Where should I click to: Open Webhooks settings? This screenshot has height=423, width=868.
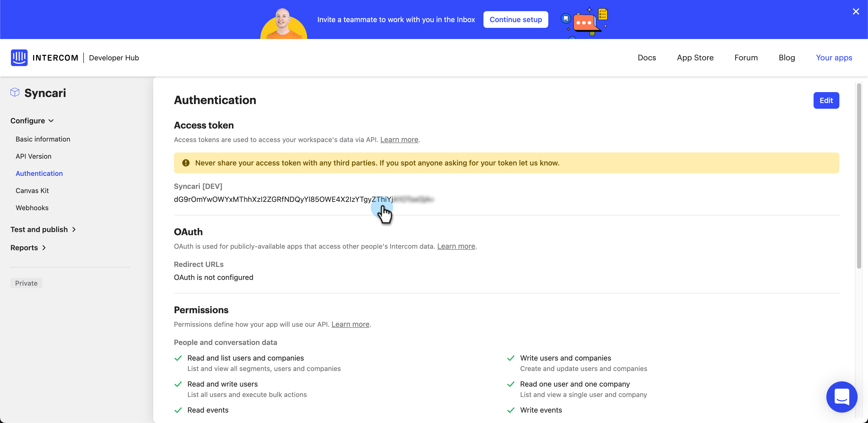[x=32, y=208]
